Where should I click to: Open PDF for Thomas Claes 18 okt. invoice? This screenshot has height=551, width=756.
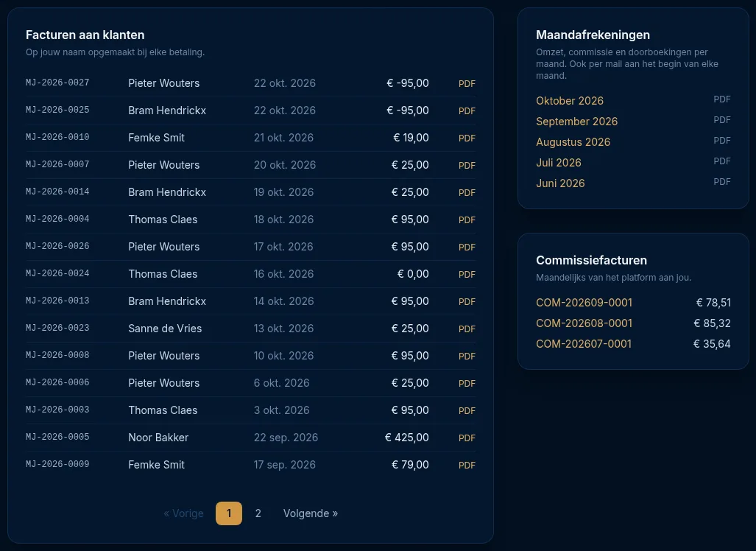click(x=467, y=220)
